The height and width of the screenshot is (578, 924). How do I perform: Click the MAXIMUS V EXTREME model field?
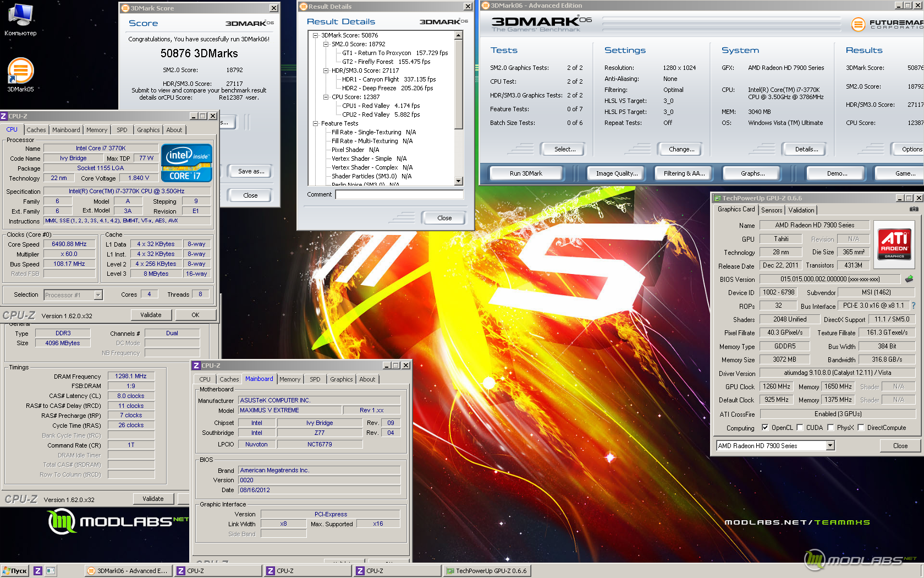[x=290, y=410]
